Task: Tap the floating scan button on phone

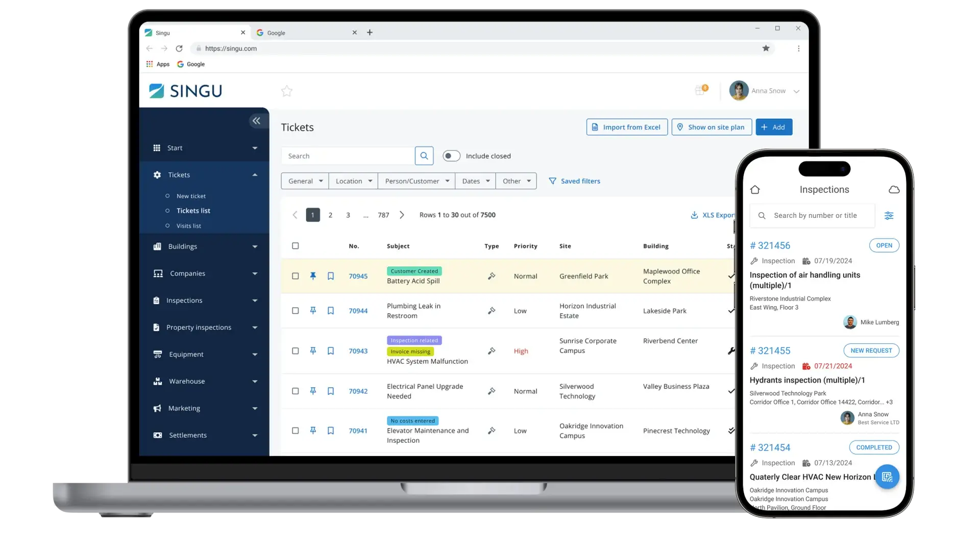Action: 887,477
